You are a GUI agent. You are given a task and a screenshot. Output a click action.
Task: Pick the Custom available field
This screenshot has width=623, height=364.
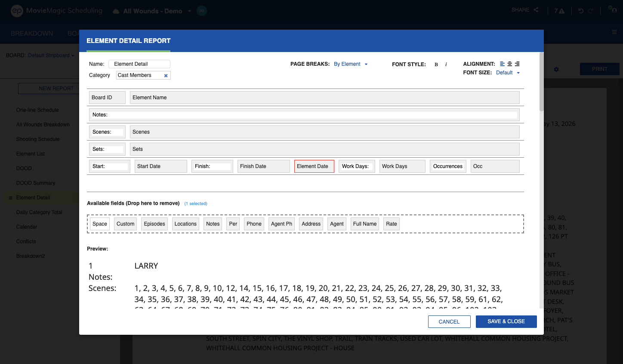click(x=125, y=224)
